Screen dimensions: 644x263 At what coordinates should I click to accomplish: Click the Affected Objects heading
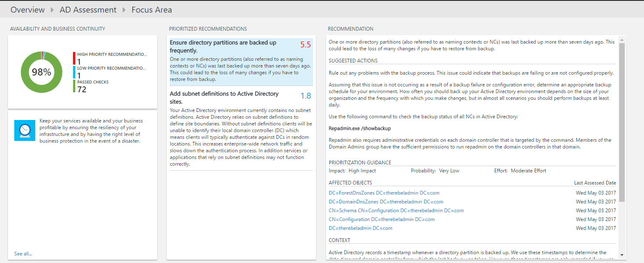[350, 183]
